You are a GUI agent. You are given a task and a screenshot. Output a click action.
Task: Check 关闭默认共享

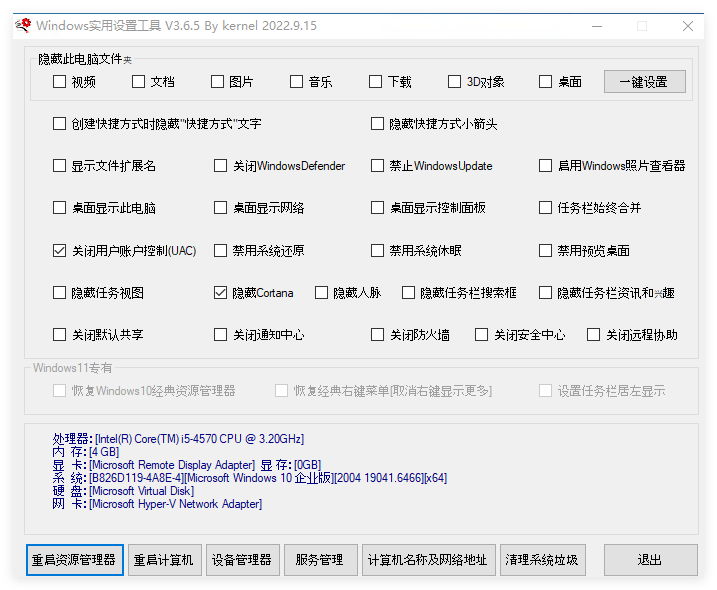(x=59, y=335)
